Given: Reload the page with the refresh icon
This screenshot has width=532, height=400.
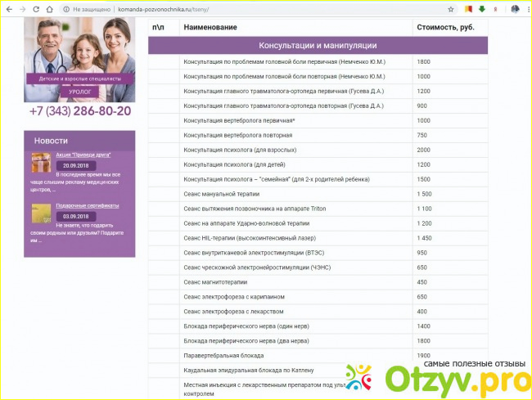Looking at the screenshot, I should (36, 9).
